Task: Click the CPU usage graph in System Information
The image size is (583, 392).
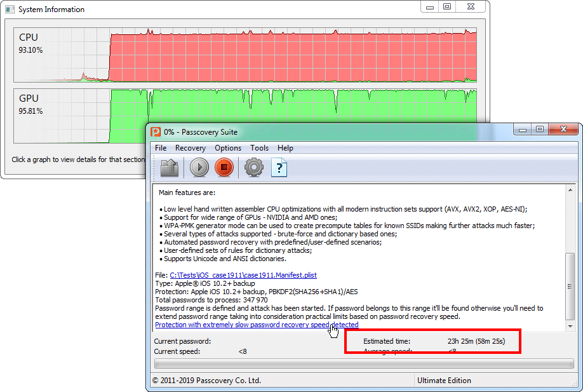Action: click(245, 55)
